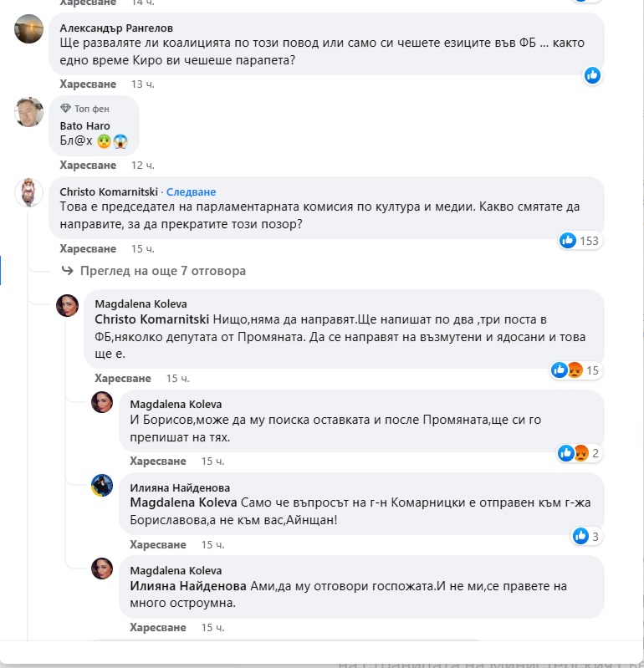The width and height of the screenshot is (644, 668).
Task: Click the Magdalena Koleva mention in Илияна's reply
Action: tap(184, 502)
